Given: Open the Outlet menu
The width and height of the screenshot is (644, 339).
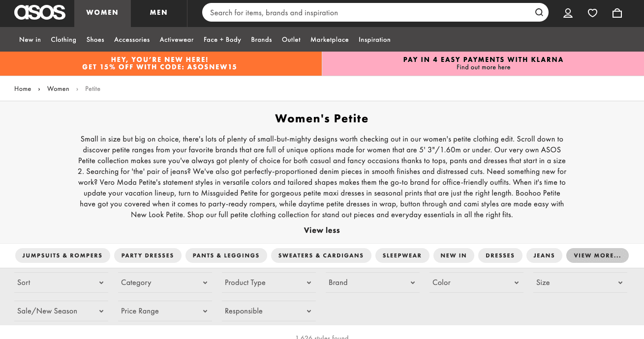Looking at the screenshot, I should click(291, 40).
